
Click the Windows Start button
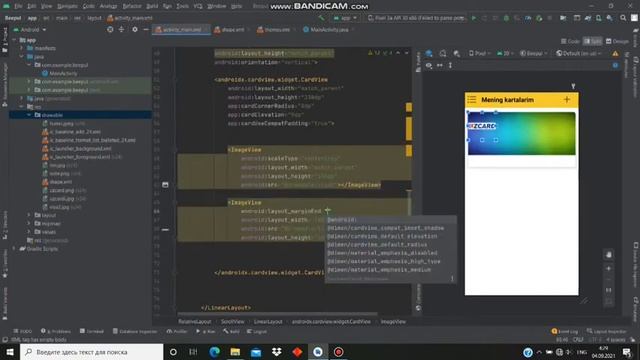click(10, 352)
